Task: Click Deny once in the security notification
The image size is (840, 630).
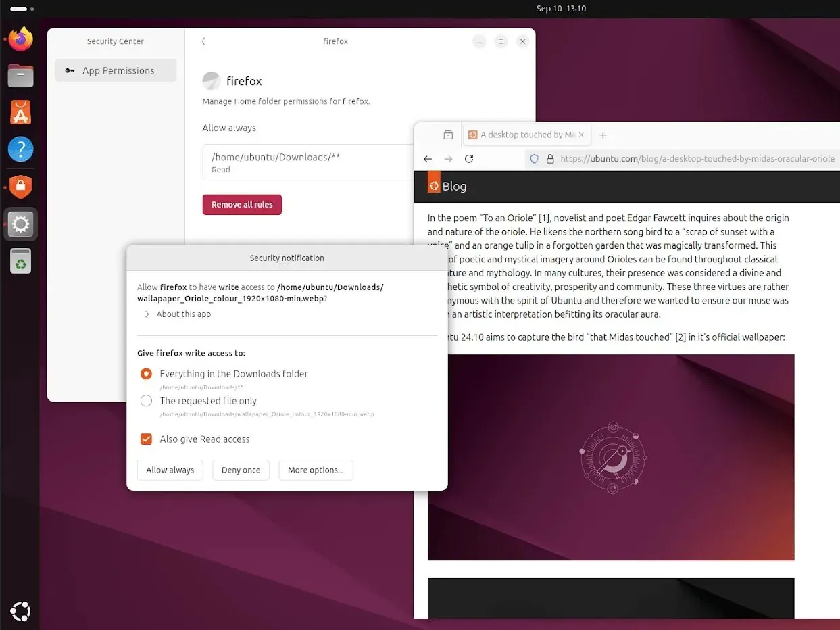Action: (241, 470)
